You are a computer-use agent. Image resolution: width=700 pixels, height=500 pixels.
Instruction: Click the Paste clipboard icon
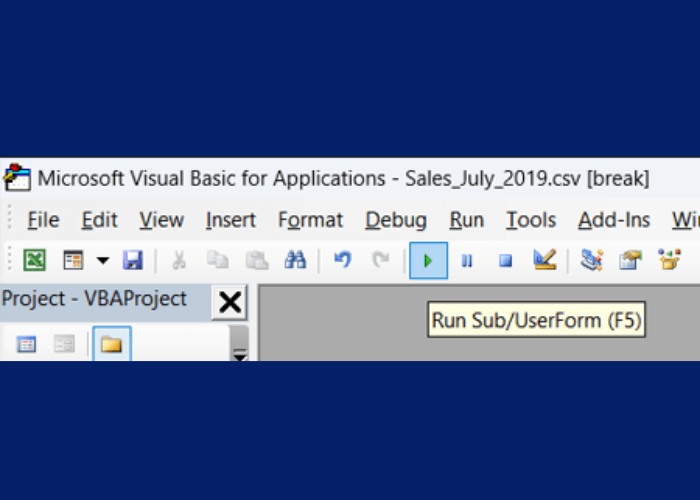[257, 260]
